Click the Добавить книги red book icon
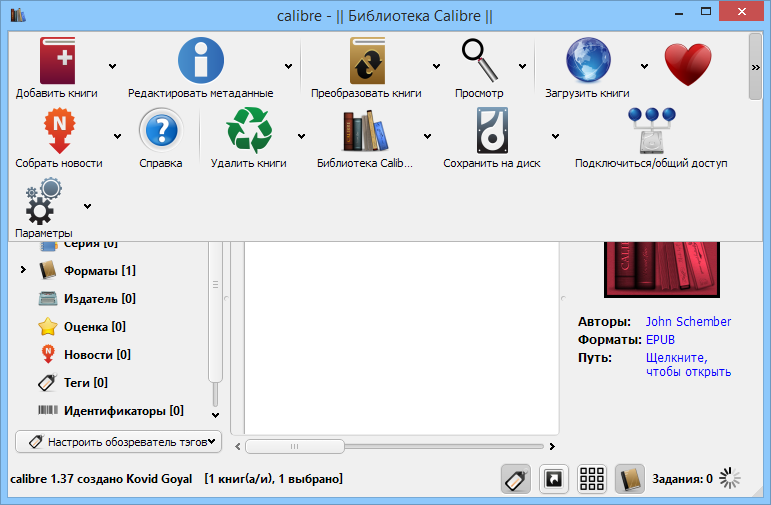Image resolution: width=771 pixels, height=505 pixels. click(57, 60)
